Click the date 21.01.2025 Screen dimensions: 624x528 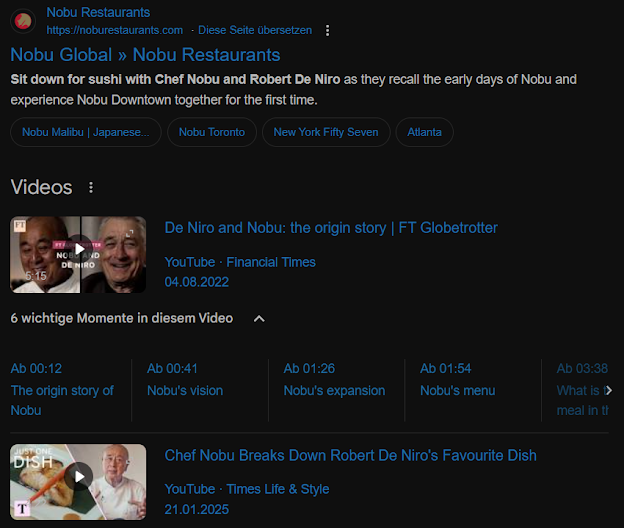197,509
